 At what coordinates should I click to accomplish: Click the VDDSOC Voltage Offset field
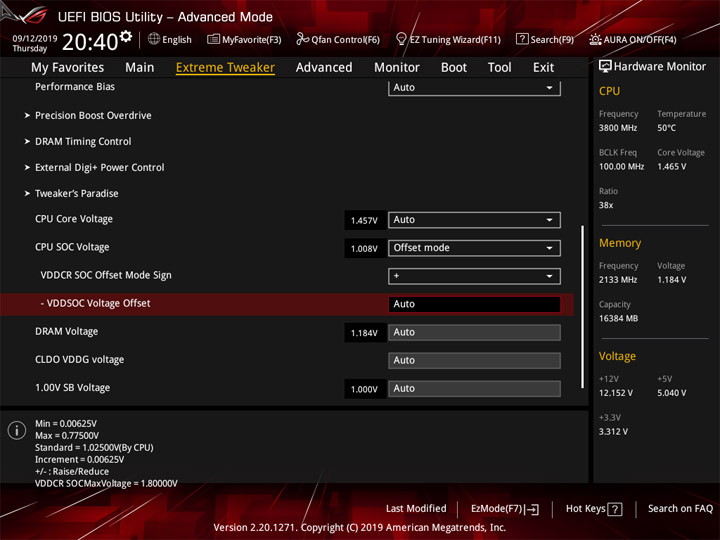pyautogui.click(x=474, y=304)
